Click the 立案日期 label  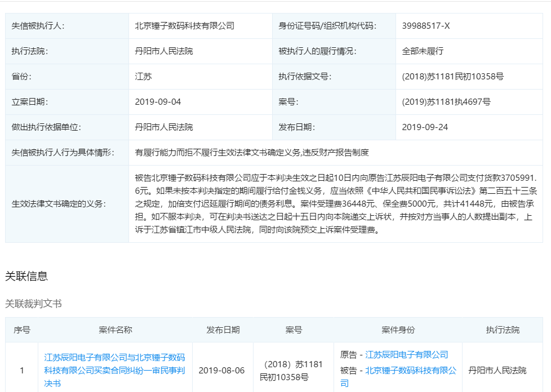click(x=30, y=102)
